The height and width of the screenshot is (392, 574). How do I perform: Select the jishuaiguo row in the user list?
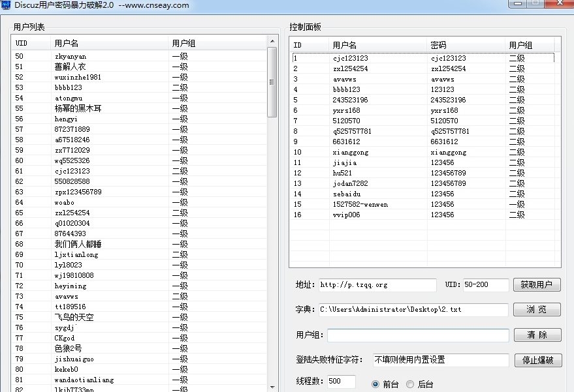139,359
